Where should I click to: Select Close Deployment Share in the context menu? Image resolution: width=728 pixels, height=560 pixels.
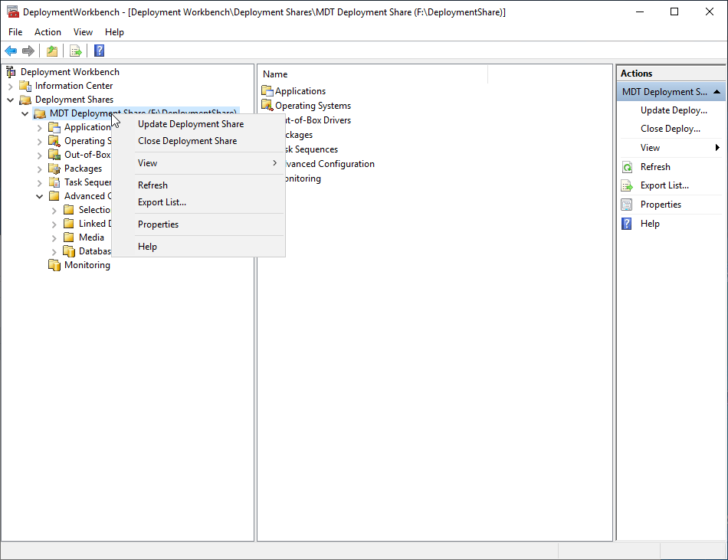click(x=187, y=141)
